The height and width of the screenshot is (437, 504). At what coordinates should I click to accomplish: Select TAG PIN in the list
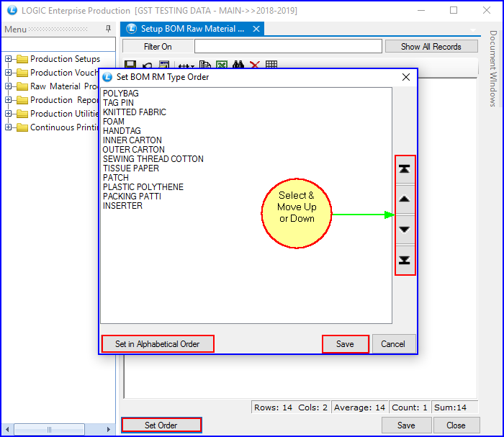(x=118, y=103)
